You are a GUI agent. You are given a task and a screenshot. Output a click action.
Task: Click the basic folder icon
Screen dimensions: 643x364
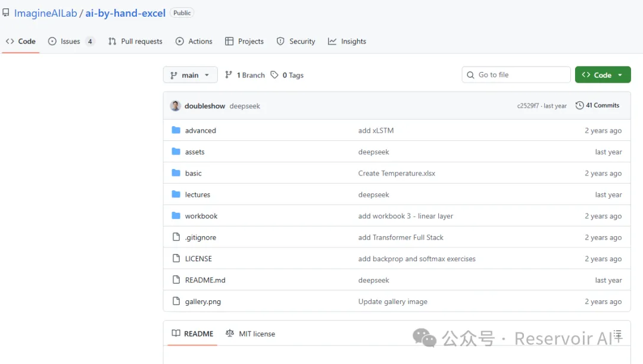pos(176,173)
